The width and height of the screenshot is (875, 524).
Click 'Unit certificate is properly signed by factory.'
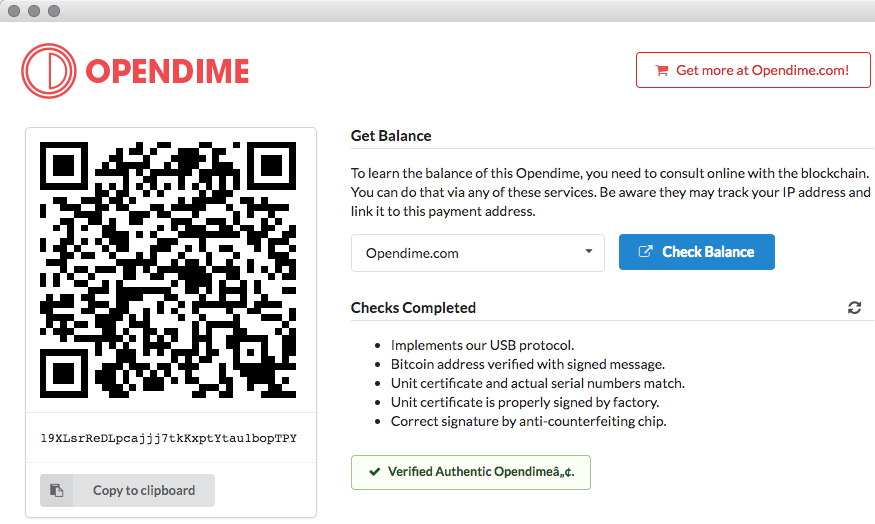click(525, 402)
